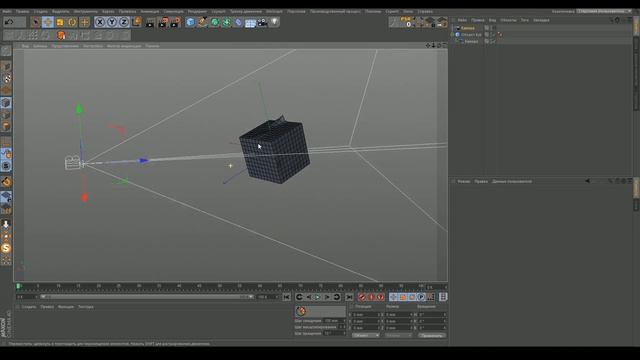Toggle the child object's enable checkmark
Screen dimensions: 640x360
[x=493, y=41]
